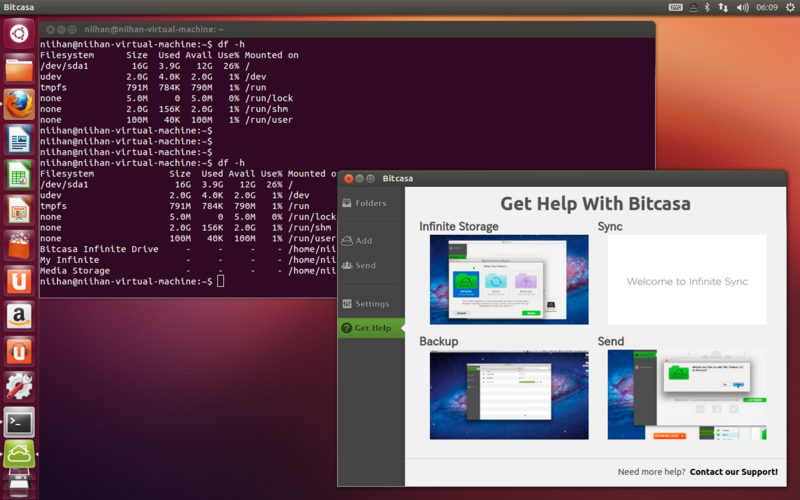Open the cloud indicator in top panel
The width and height of the screenshot is (800, 500).
[x=693, y=7]
